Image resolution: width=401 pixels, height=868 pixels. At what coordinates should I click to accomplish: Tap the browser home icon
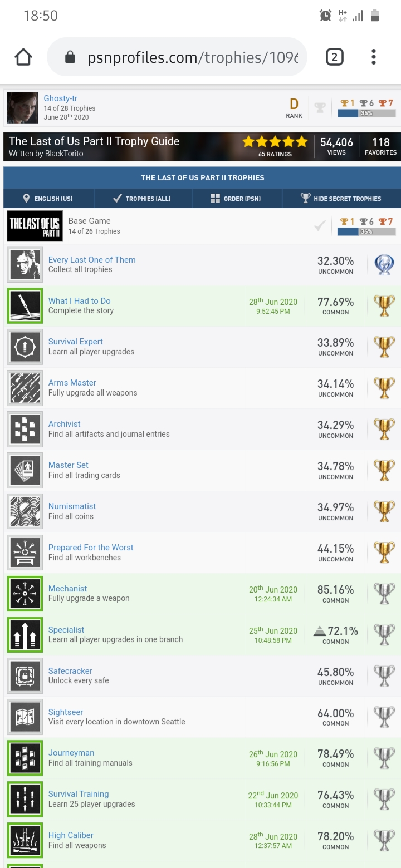[23, 57]
